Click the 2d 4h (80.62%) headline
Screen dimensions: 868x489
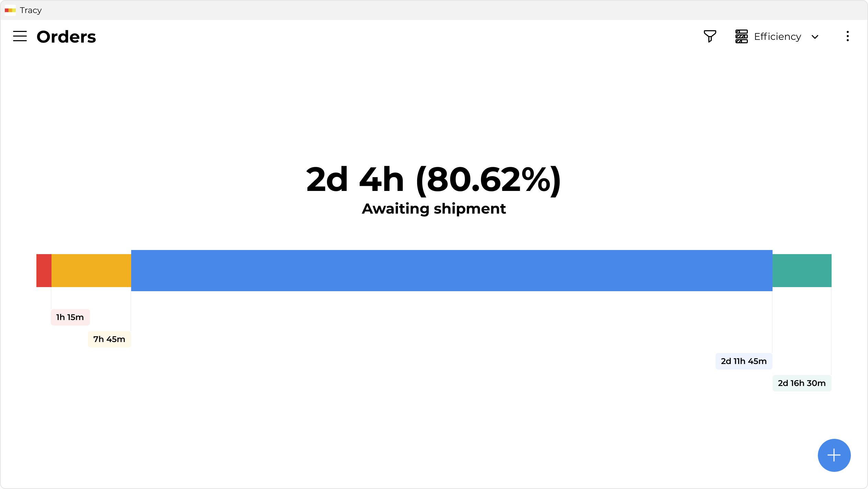pos(434,180)
